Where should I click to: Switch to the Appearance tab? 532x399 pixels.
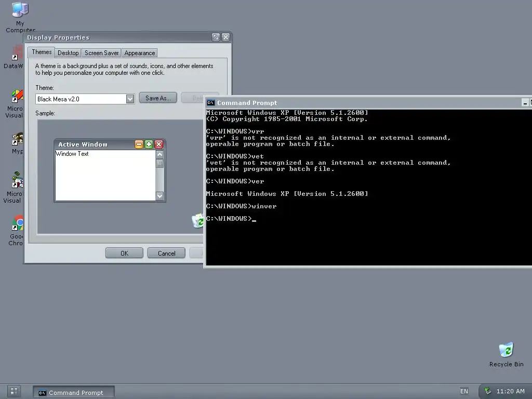[139, 53]
